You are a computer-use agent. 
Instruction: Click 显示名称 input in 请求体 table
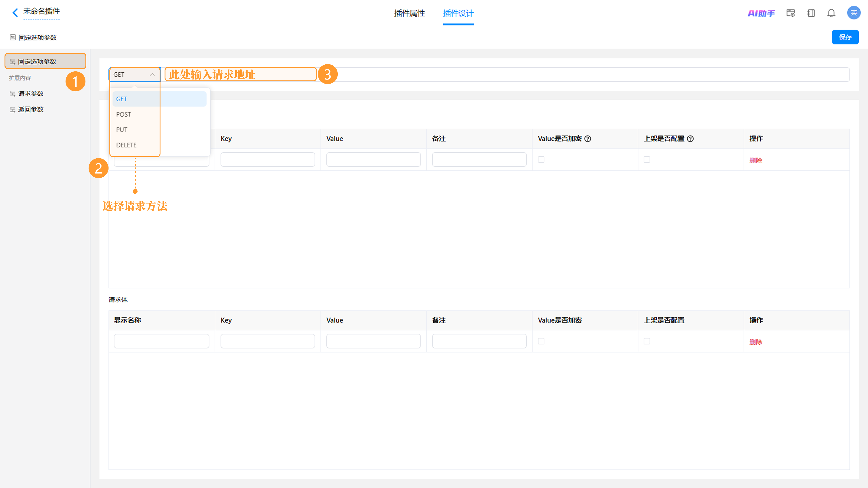[x=161, y=341]
